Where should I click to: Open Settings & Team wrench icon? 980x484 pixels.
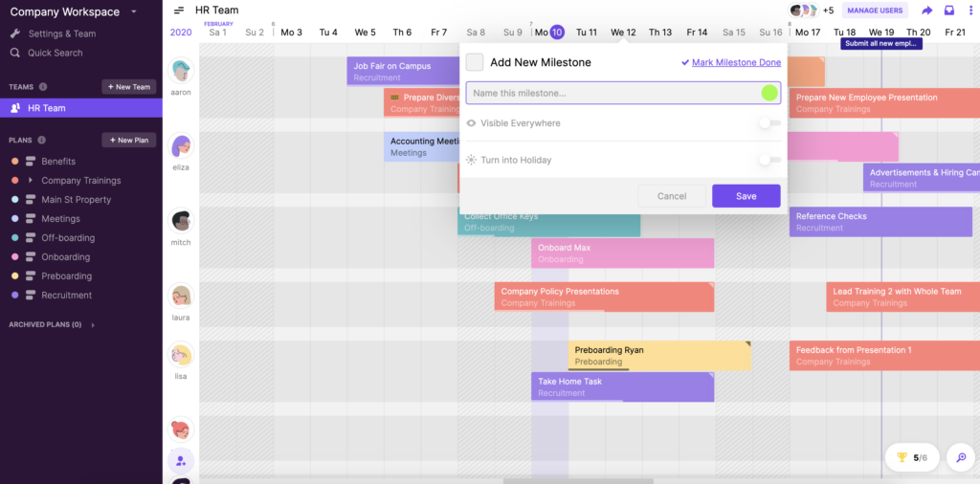pos(15,33)
